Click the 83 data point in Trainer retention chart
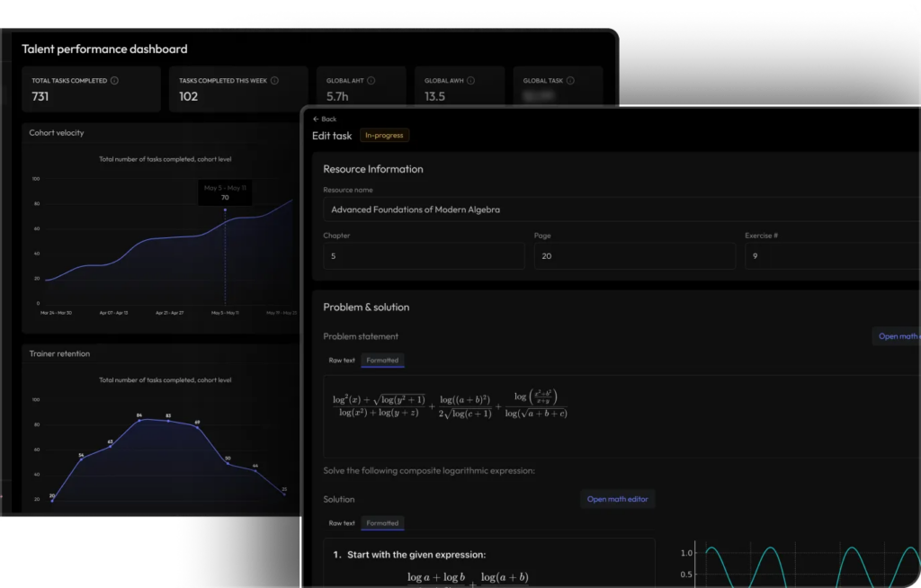This screenshot has height=588, width=921. 168,421
